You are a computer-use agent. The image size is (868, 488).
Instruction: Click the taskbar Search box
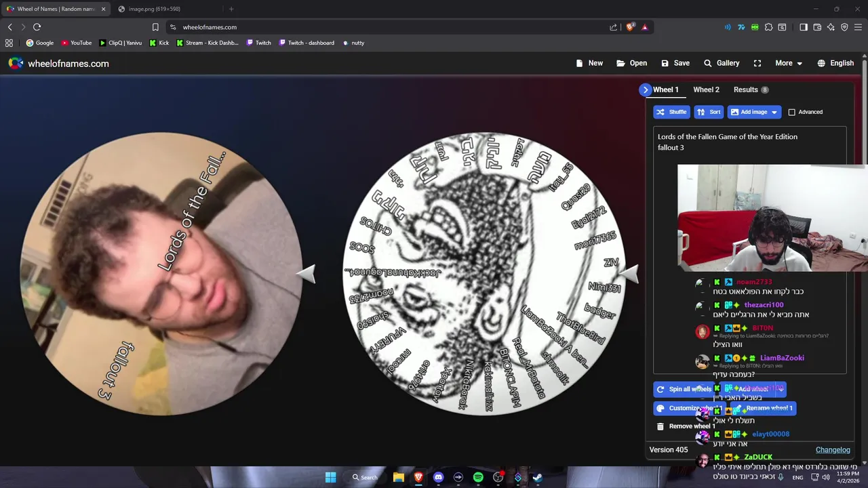(x=364, y=477)
